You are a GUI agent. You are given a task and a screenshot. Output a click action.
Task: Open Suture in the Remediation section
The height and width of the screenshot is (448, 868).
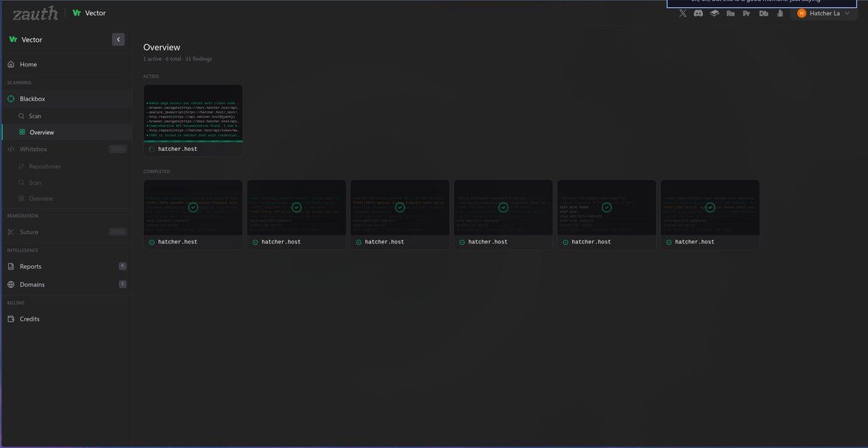(x=66, y=232)
